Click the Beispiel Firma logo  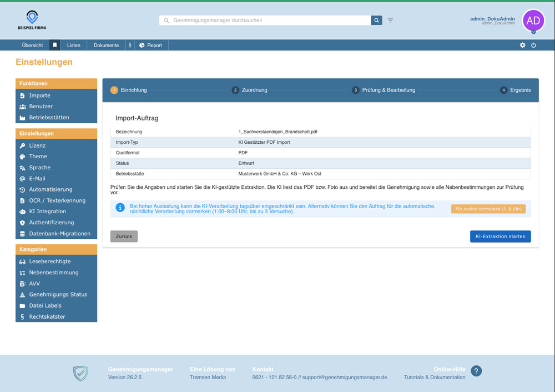(x=32, y=20)
